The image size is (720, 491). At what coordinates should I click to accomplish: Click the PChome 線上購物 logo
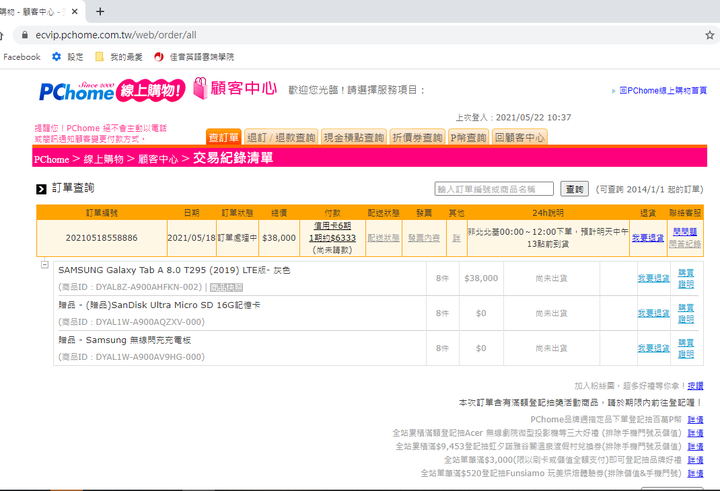pyautogui.click(x=112, y=91)
